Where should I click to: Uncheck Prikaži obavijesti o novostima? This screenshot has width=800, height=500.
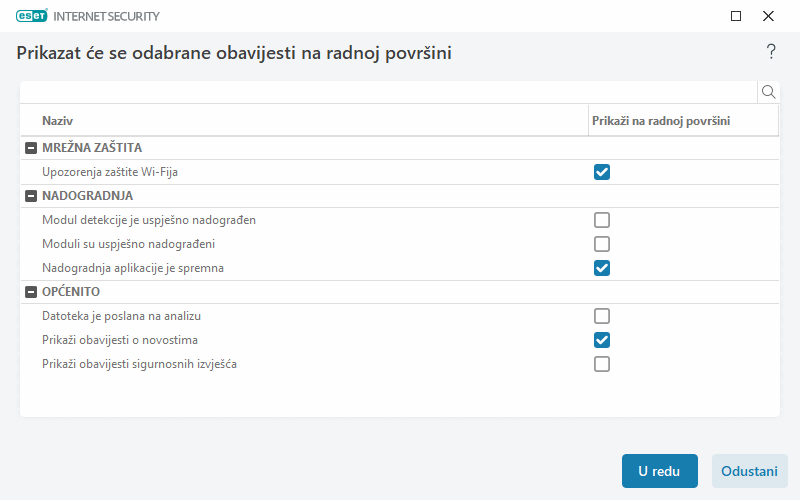coord(602,340)
